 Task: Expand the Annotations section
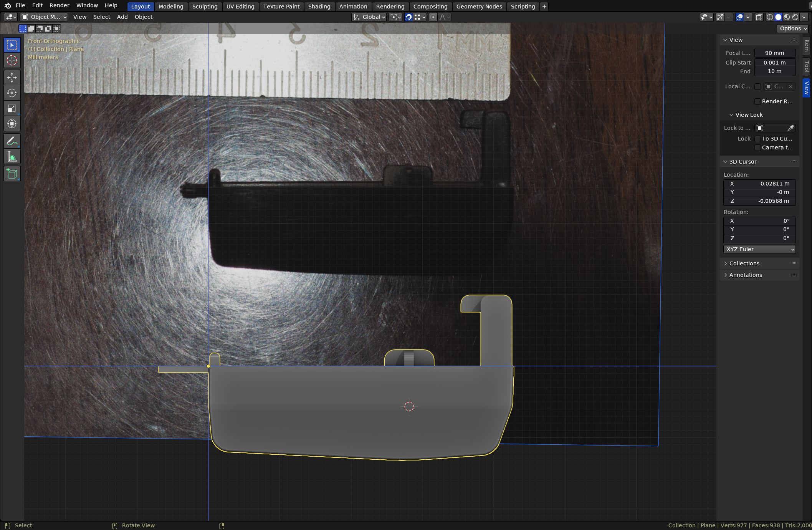744,274
